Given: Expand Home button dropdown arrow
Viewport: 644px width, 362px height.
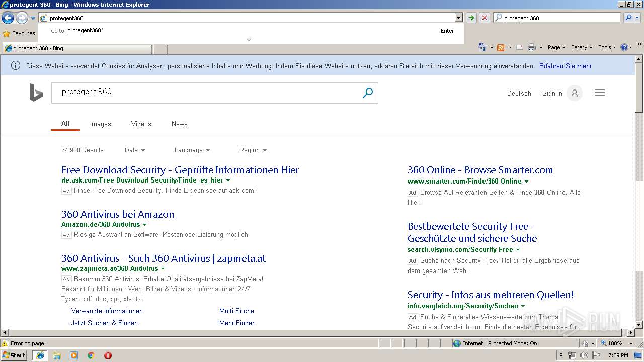Looking at the screenshot, I should click(x=491, y=48).
